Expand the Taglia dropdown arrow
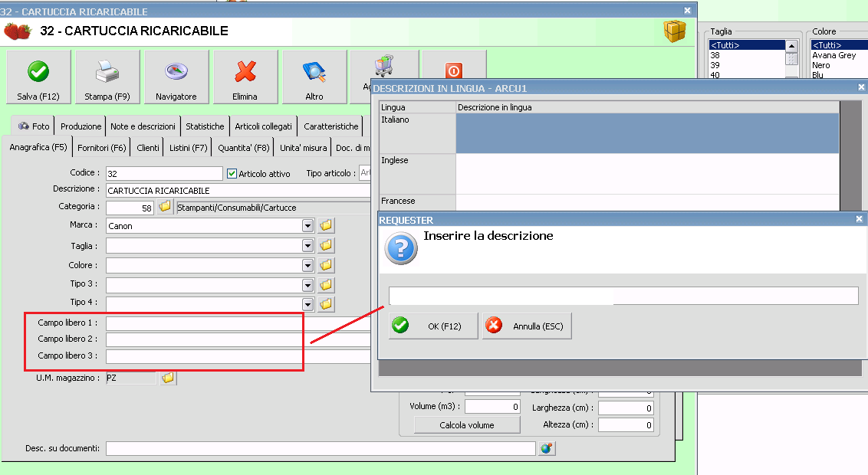 307,245
